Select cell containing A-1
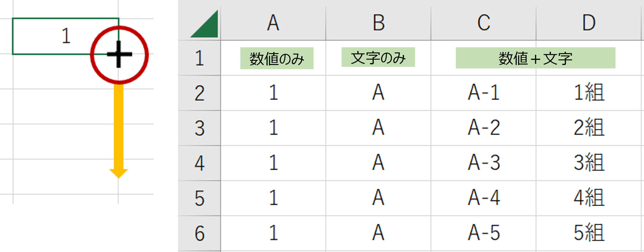644x252 pixels. (x=483, y=93)
